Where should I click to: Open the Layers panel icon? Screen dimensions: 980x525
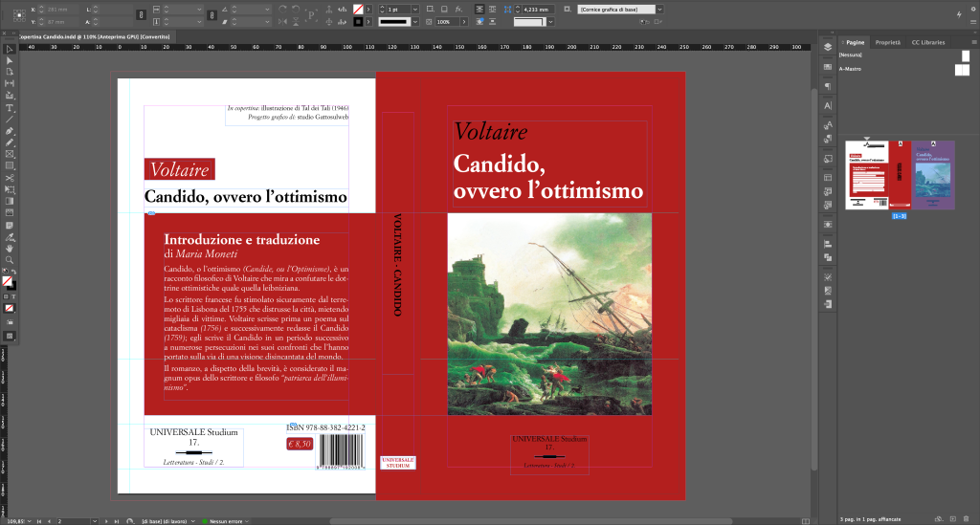coord(828,47)
